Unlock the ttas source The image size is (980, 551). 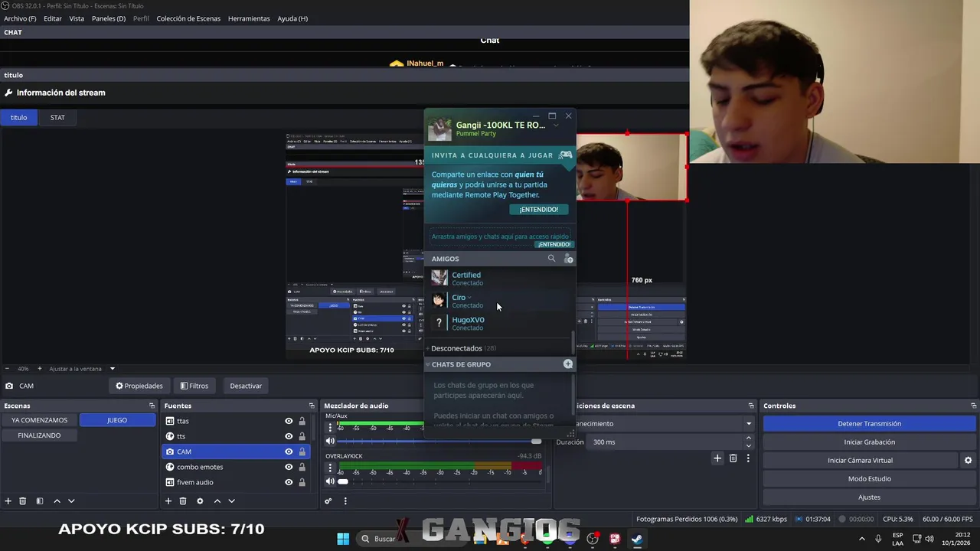302,421
